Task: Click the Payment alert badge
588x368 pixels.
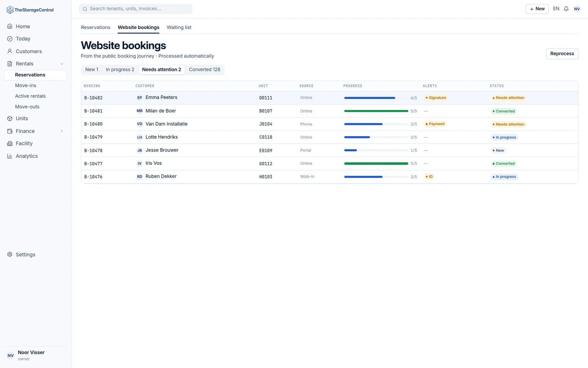Action: pos(435,124)
